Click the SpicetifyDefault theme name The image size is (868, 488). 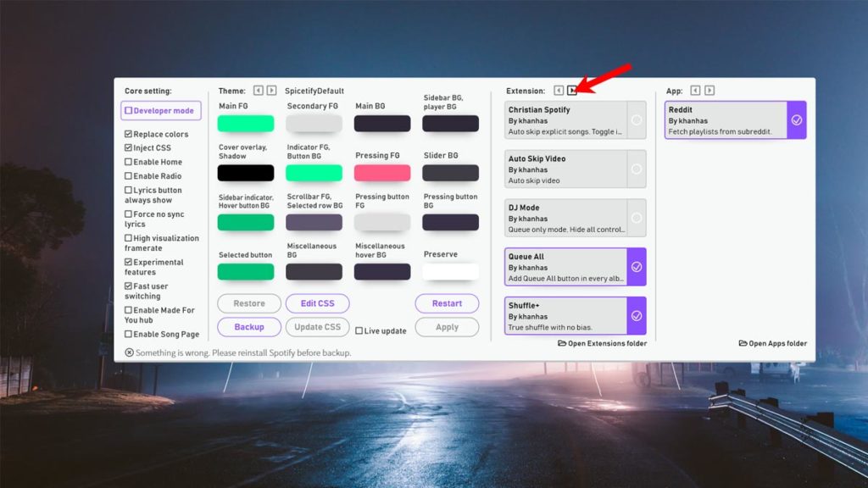tap(314, 91)
